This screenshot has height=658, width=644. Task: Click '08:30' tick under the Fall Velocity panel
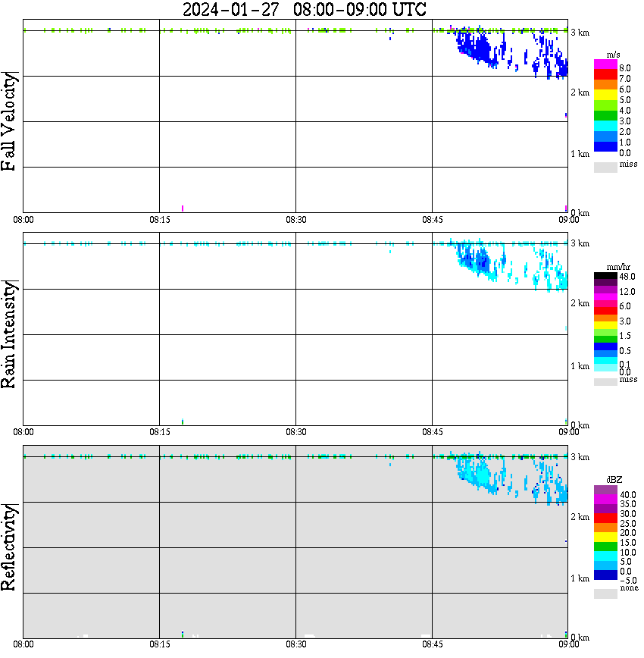296,220
